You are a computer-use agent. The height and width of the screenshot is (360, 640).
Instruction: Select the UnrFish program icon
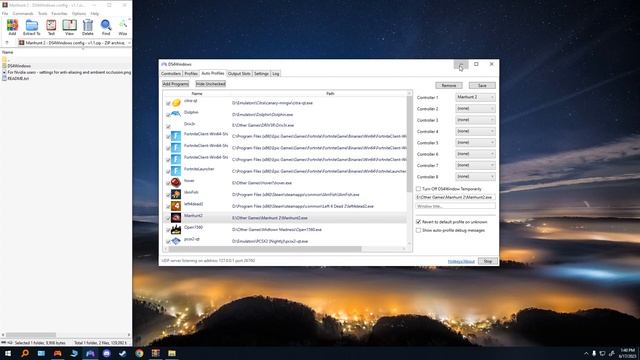[x=176, y=194]
